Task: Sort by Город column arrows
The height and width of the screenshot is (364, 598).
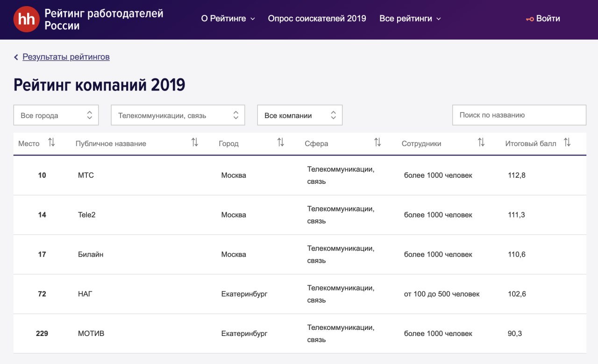Action: (281, 143)
